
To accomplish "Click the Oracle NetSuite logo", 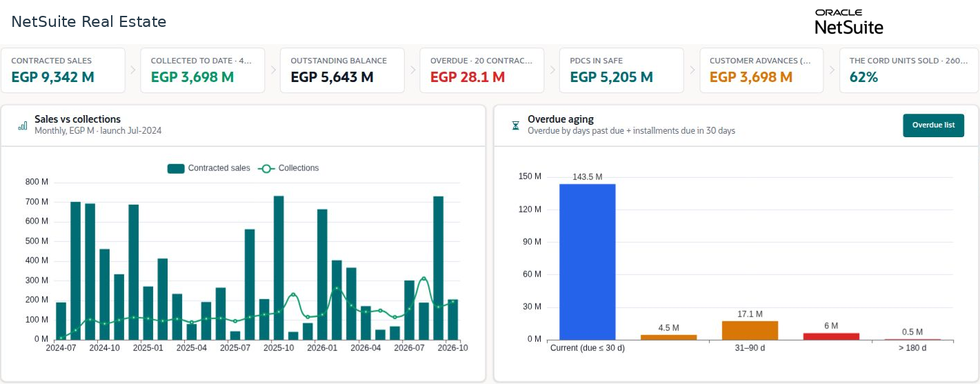I will click(848, 22).
